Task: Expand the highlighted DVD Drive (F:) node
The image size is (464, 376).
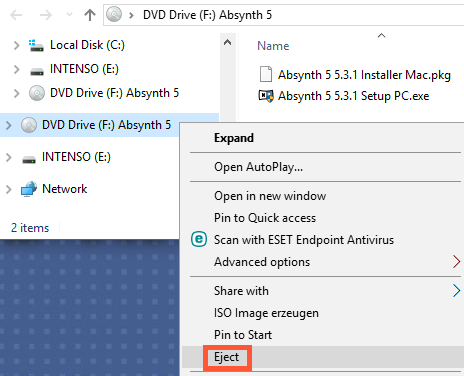Action: (x=9, y=125)
